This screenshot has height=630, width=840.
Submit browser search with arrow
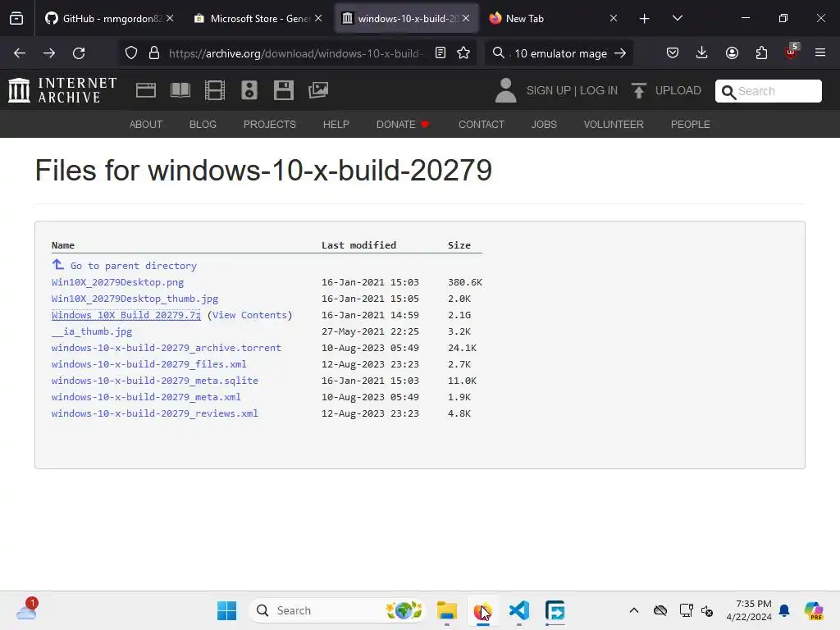620,53
